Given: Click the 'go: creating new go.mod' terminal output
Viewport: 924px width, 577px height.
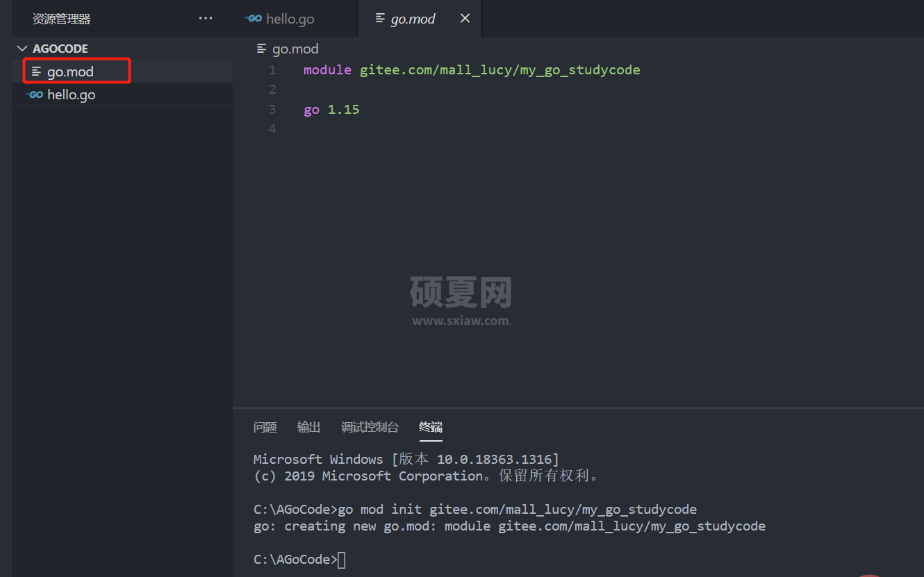Looking at the screenshot, I should pos(509,526).
